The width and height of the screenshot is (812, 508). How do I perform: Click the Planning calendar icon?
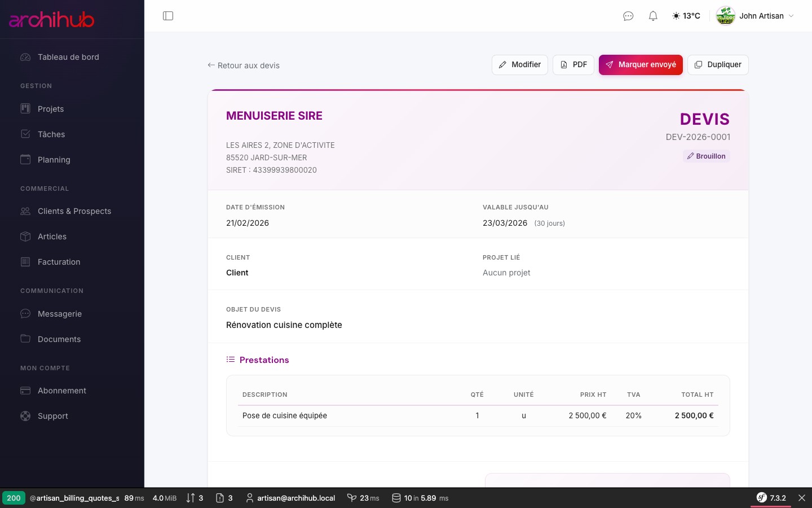coord(25,160)
